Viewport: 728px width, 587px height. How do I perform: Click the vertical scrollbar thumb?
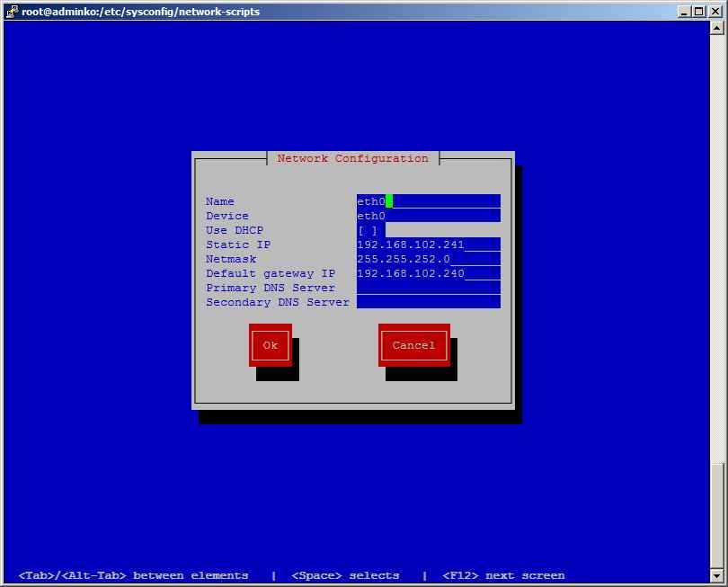point(716,515)
